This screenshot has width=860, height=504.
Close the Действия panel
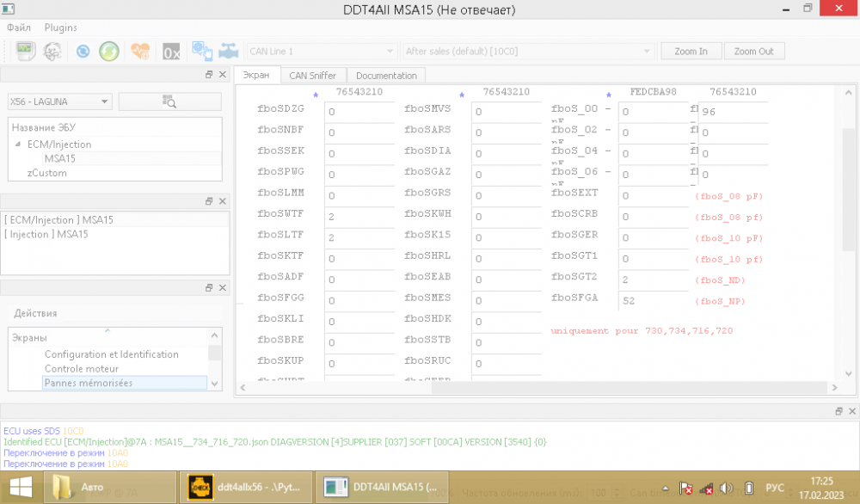(x=222, y=288)
